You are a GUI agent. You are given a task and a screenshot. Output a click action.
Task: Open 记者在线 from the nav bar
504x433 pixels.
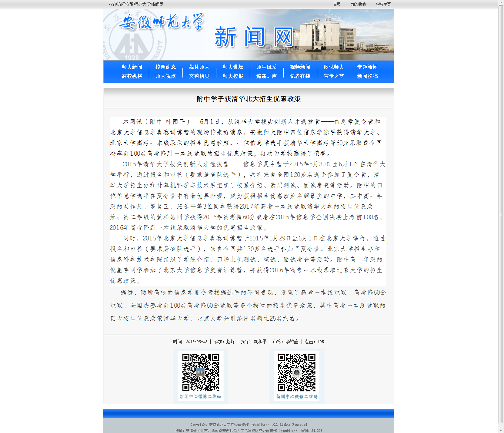300,76
